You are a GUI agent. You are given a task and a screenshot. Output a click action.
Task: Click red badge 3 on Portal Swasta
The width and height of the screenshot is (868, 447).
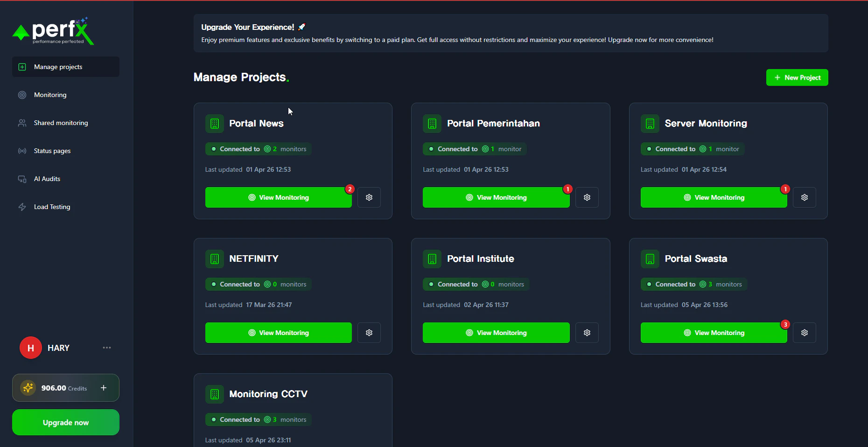(785, 324)
